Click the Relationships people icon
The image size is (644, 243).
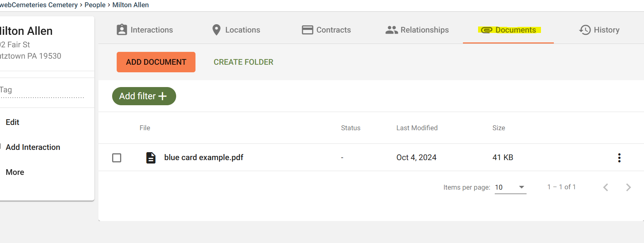(x=391, y=30)
